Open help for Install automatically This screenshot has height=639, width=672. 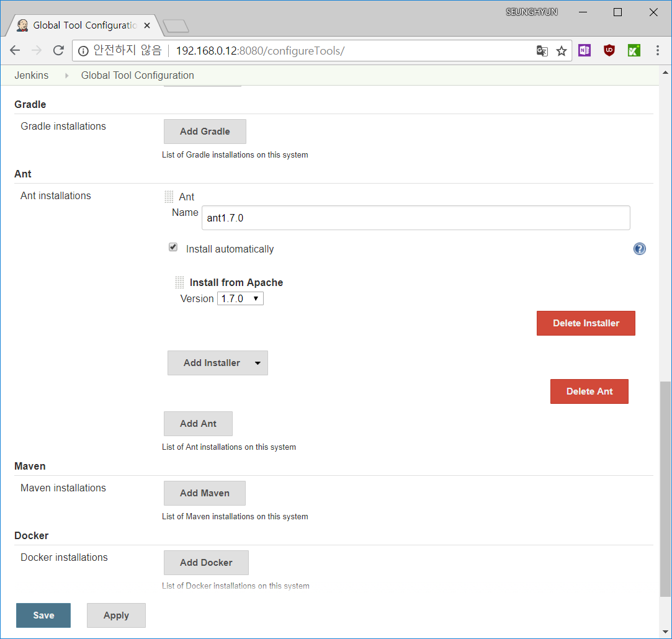click(x=640, y=249)
